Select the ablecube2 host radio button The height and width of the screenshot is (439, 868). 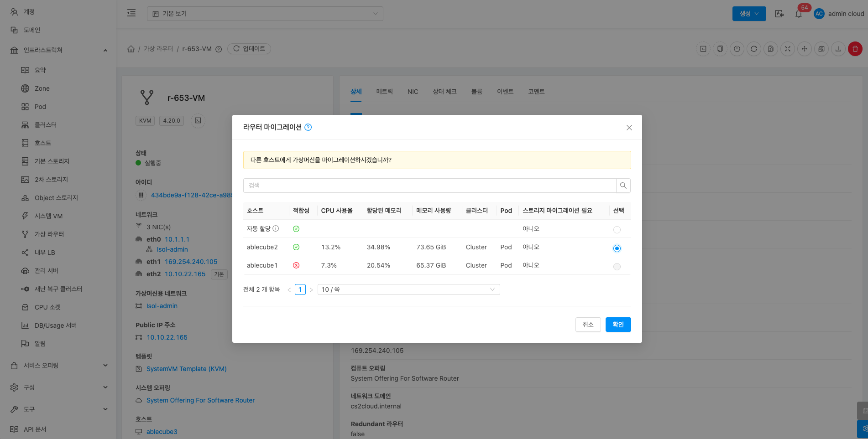point(617,248)
